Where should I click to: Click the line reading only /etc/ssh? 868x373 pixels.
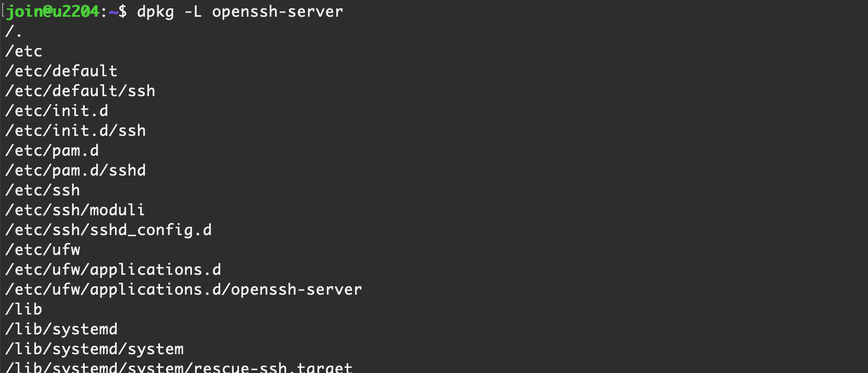click(42, 190)
